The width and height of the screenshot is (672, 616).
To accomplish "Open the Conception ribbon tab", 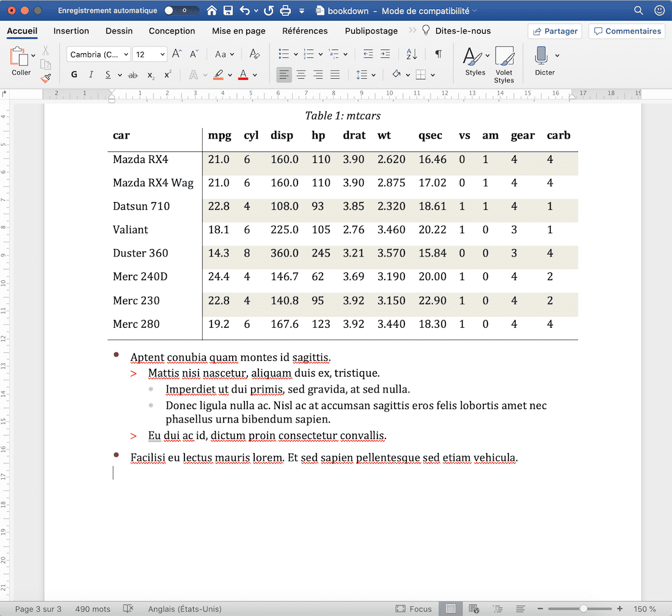I will (x=172, y=31).
